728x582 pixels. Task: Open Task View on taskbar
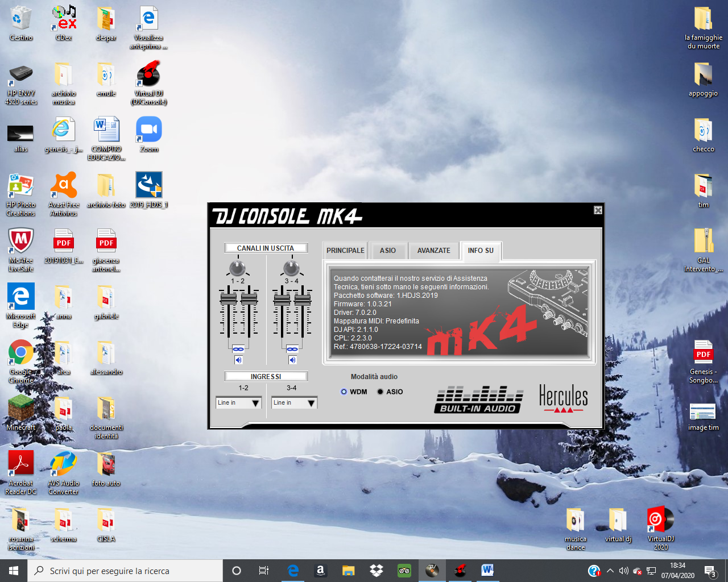coord(264,571)
